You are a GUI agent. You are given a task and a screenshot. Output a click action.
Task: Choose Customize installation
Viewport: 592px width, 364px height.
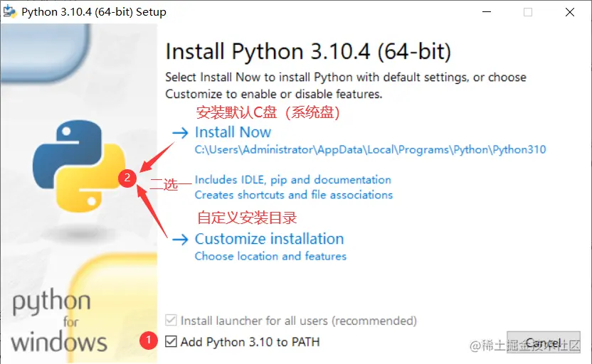click(x=269, y=239)
